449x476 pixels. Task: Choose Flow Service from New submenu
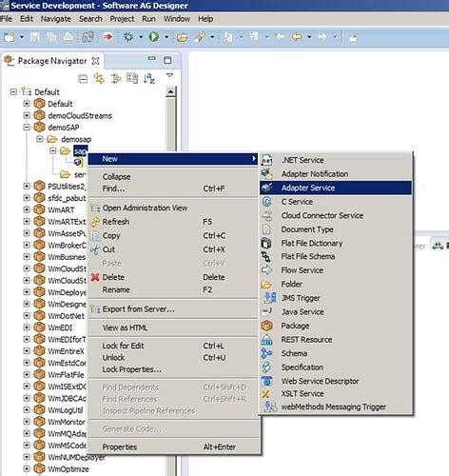[336, 270]
